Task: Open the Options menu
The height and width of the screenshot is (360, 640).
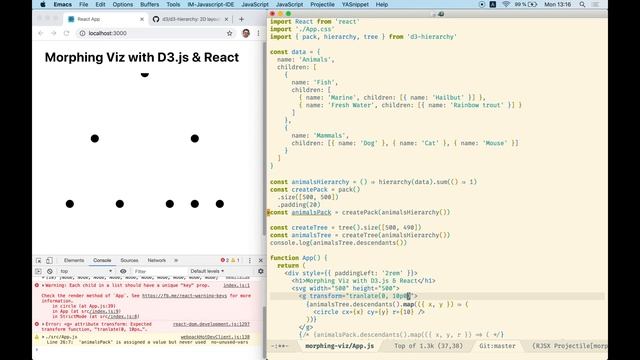Action: [x=123, y=4]
